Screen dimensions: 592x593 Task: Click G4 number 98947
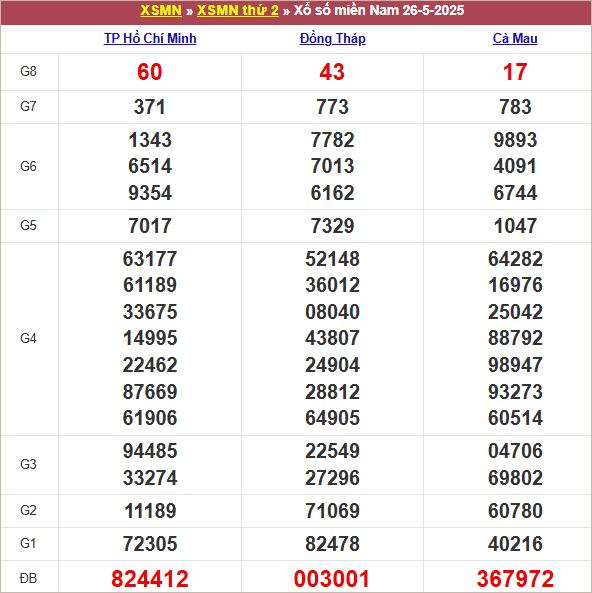(x=515, y=365)
